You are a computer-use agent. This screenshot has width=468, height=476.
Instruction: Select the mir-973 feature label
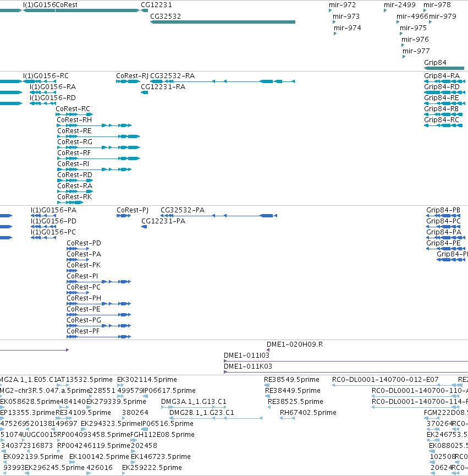(346, 17)
